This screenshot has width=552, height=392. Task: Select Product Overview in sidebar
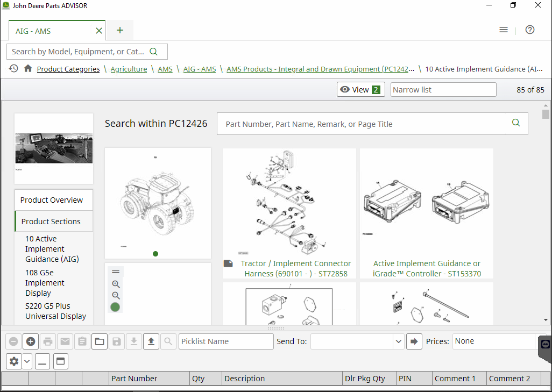click(52, 200)
